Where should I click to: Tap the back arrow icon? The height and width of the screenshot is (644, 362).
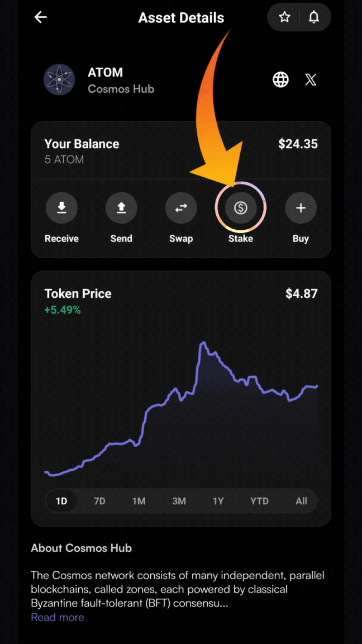[x=41, y=17]
